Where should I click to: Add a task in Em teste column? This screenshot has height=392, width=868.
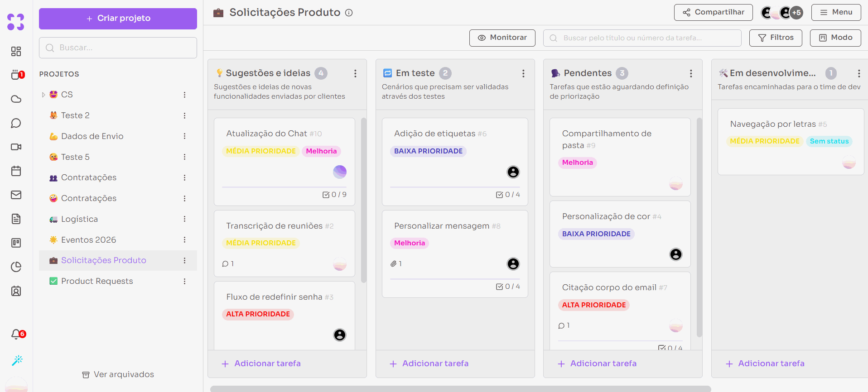[429, 363]
